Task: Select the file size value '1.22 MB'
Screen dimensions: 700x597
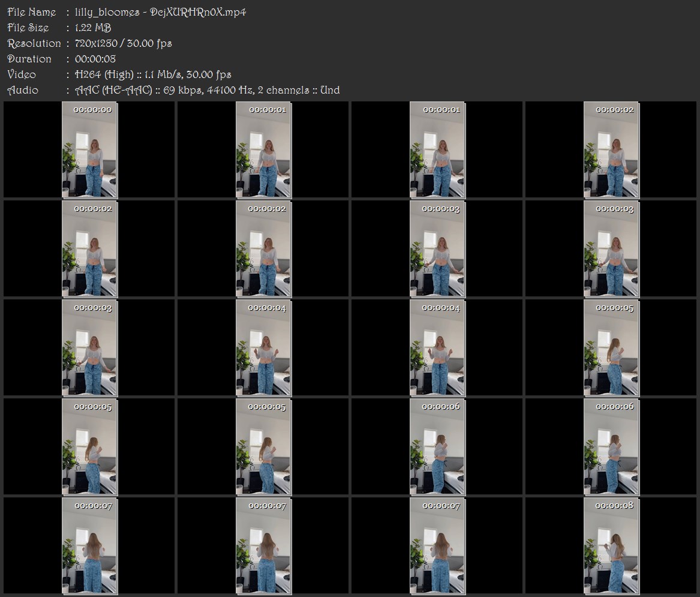Action: point(93,28)
